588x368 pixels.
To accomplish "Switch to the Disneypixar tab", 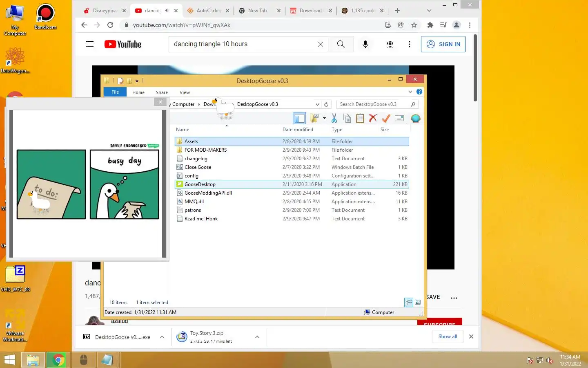I will [x=105, y=11].
